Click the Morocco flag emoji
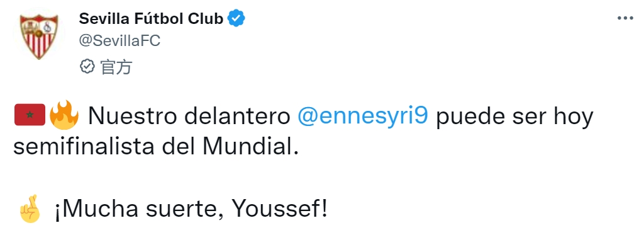Image resolution: width=644 pixels, height=235 pixels. [x=30, y=115]
